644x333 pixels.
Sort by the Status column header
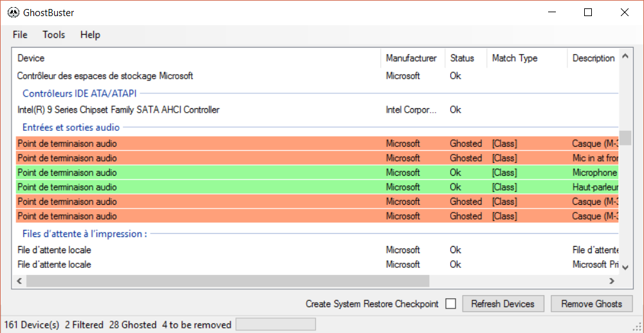pyautogui.click(x=462, y=58)
